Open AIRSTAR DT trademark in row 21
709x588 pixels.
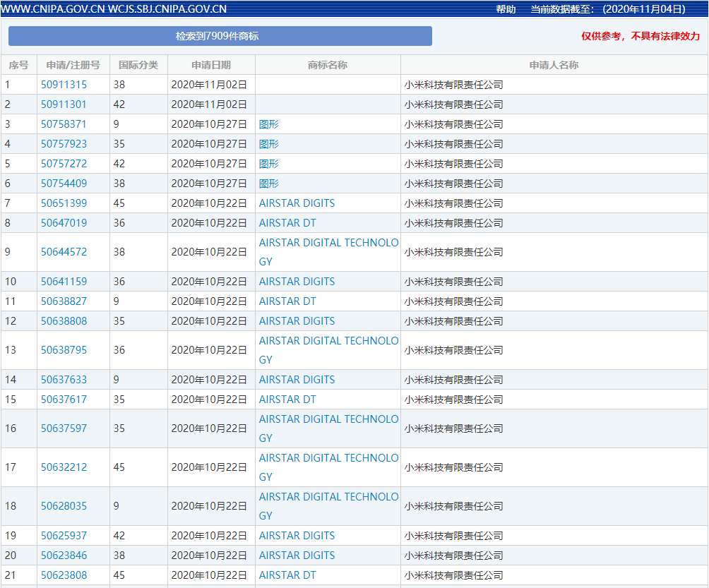pyautogui.click(x=287, y=575)
